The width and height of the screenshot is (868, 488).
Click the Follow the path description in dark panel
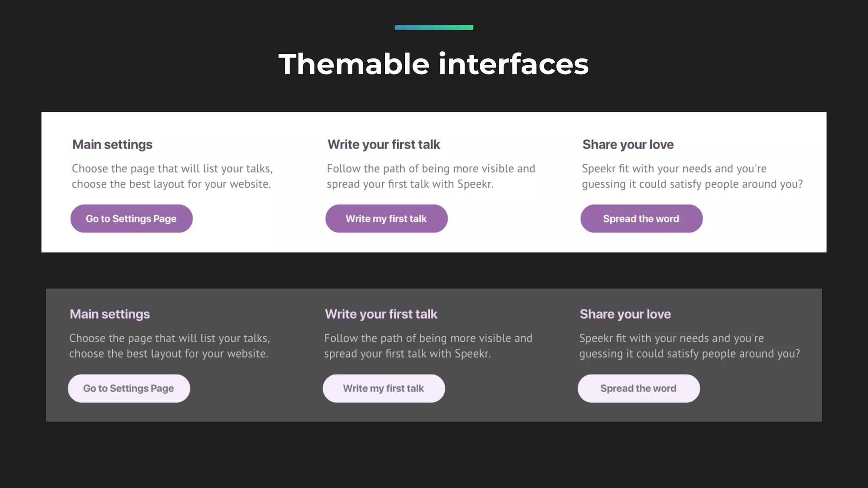tap(428, 346)
